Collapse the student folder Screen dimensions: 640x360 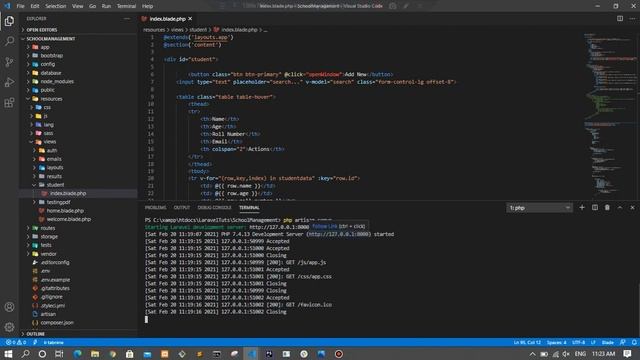(x=55, y=185)
